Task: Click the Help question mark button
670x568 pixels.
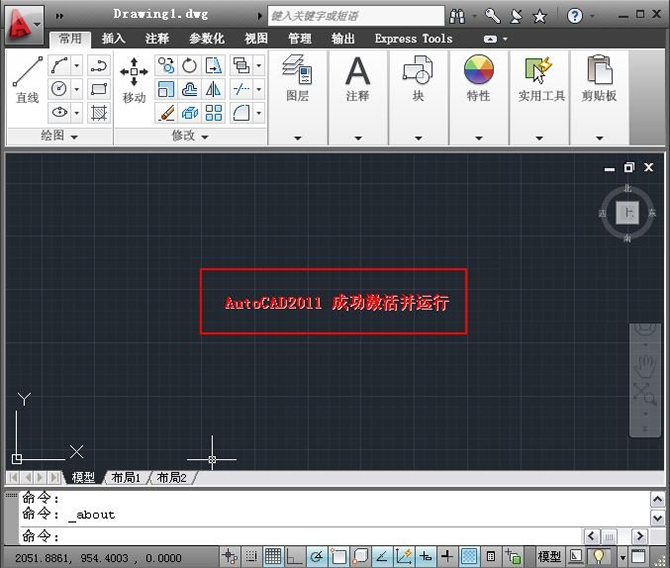Action: point(575,16)
